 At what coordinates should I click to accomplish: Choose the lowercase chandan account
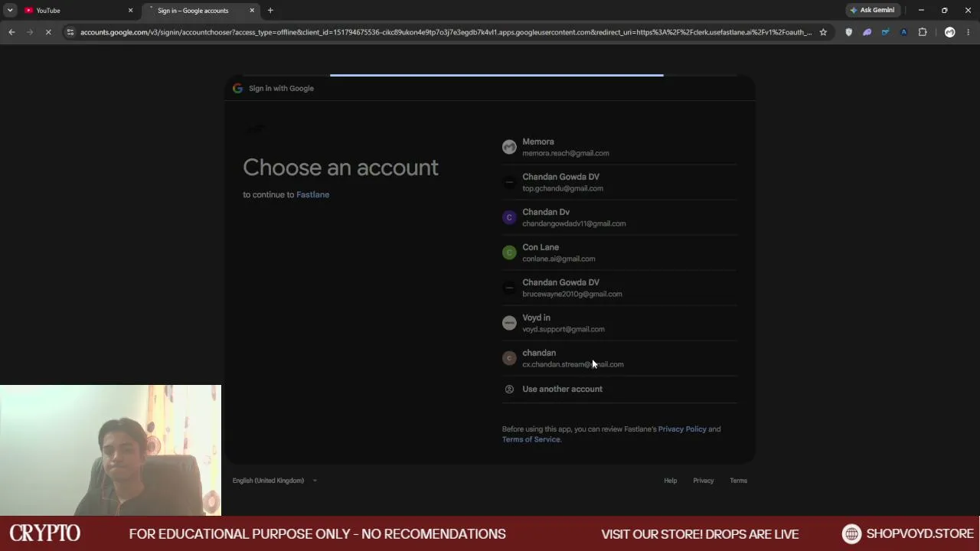[x=619, y=358]
